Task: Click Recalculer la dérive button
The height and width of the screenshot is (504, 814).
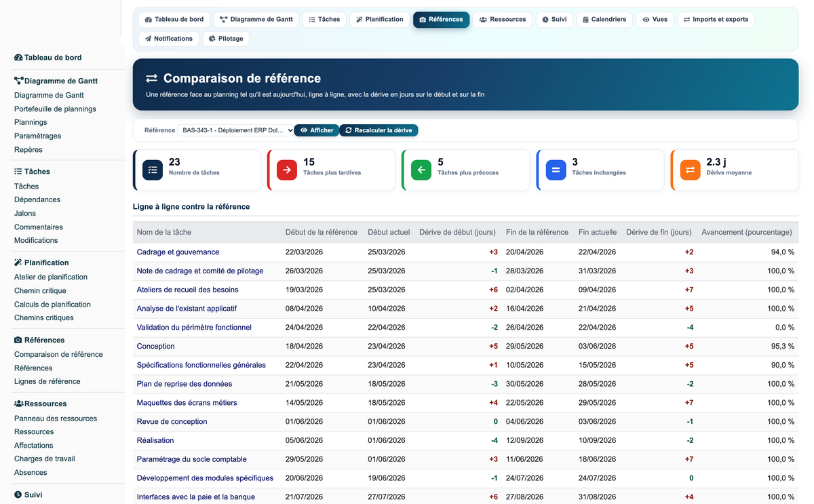Action: pyautogui.click(x=379, y=130)
